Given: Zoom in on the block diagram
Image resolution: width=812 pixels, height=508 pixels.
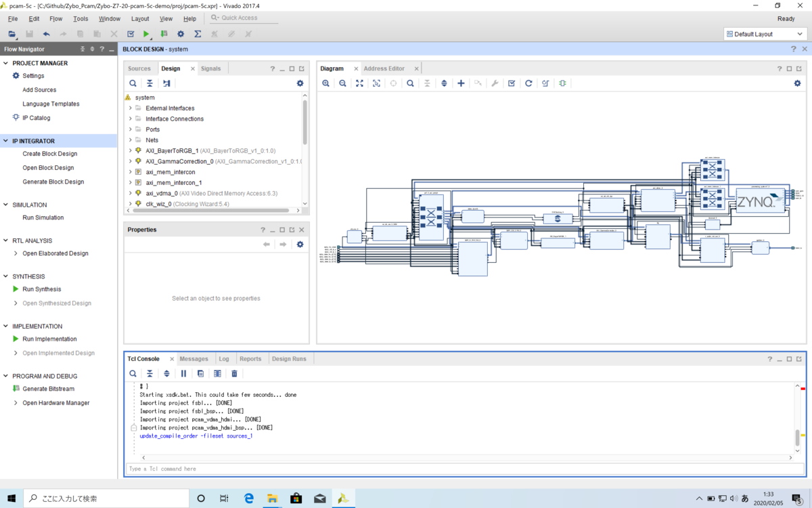Looking at the screenshot, I should (326, 83).
